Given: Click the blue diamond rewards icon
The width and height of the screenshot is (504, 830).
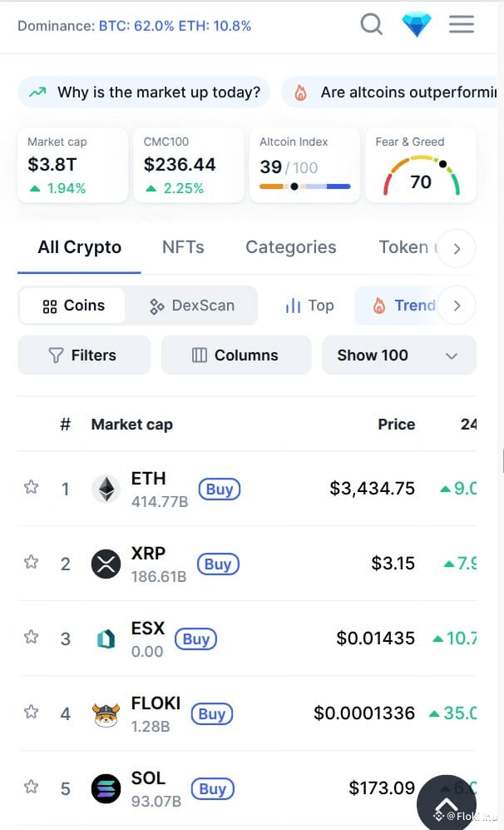Looking at the screenshot, I should pos(417,24).
